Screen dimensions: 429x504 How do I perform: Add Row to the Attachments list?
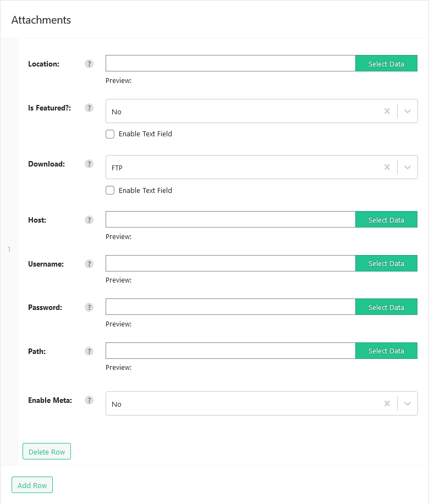point(32,485)
